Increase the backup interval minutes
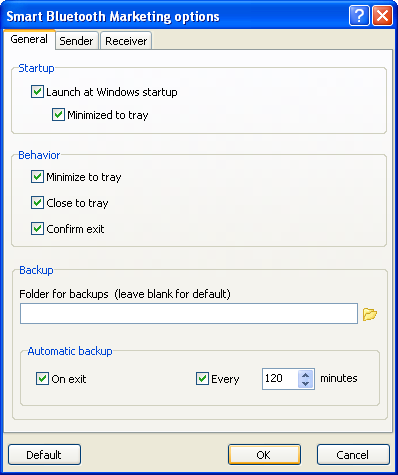398x475 pixels. click(x=305, y=375)
